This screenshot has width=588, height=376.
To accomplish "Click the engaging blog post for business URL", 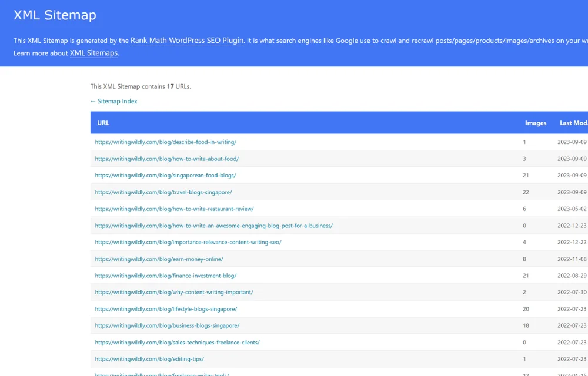I will point(213,226).
